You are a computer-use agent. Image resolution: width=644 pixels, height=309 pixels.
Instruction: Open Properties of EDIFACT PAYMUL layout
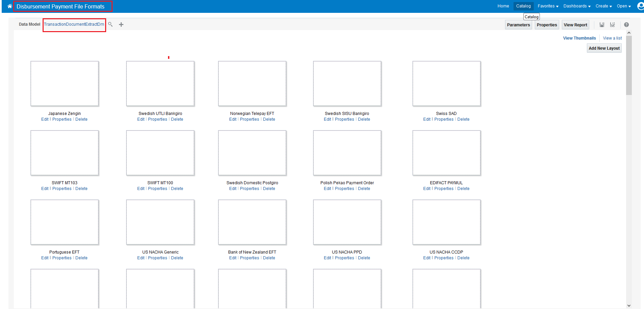444,189
